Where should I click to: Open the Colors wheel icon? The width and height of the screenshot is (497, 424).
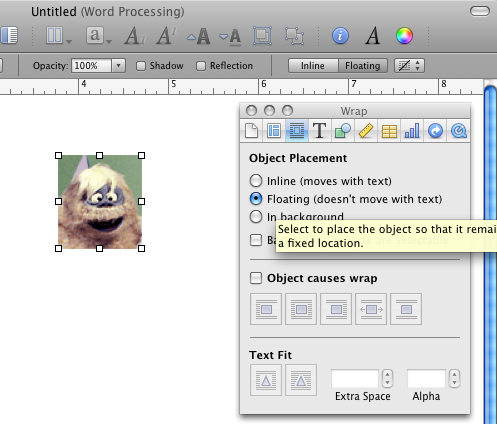click(x=404, y=36)
